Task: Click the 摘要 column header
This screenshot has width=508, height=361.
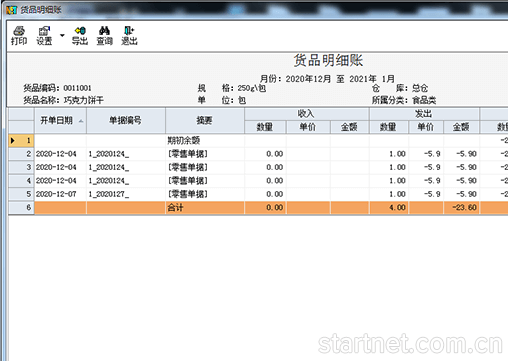Action: (205, 120)
